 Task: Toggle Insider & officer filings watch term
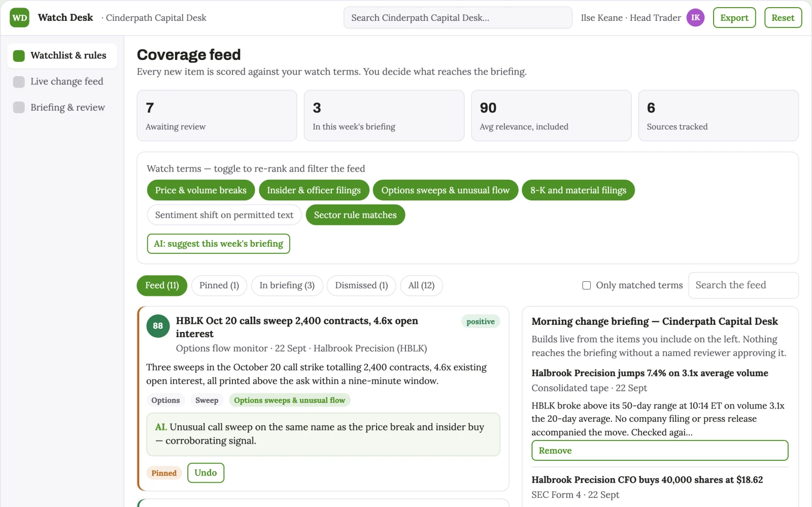tap(314, 190)
